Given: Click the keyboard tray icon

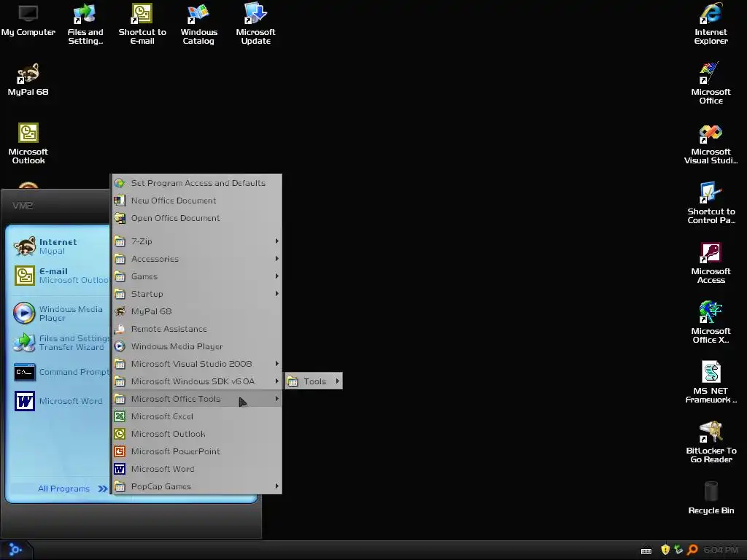Looking at the screenshot, I should tap(646, 551).
